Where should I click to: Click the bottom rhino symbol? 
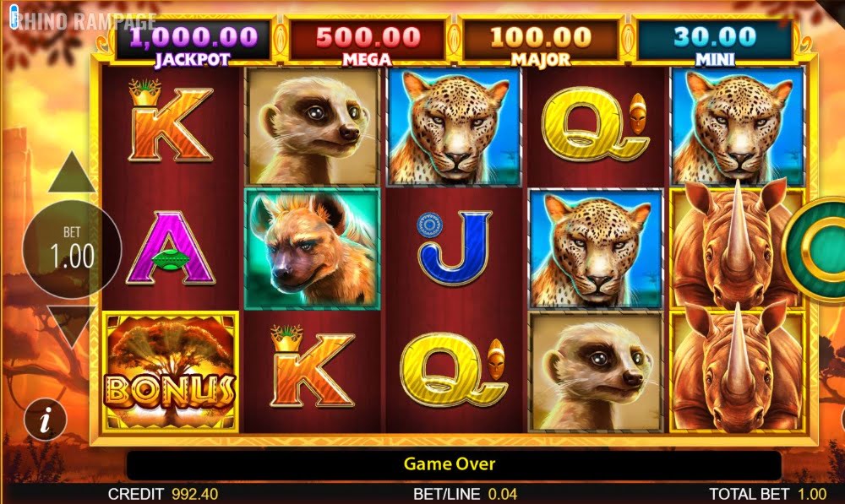click(737, 371)
